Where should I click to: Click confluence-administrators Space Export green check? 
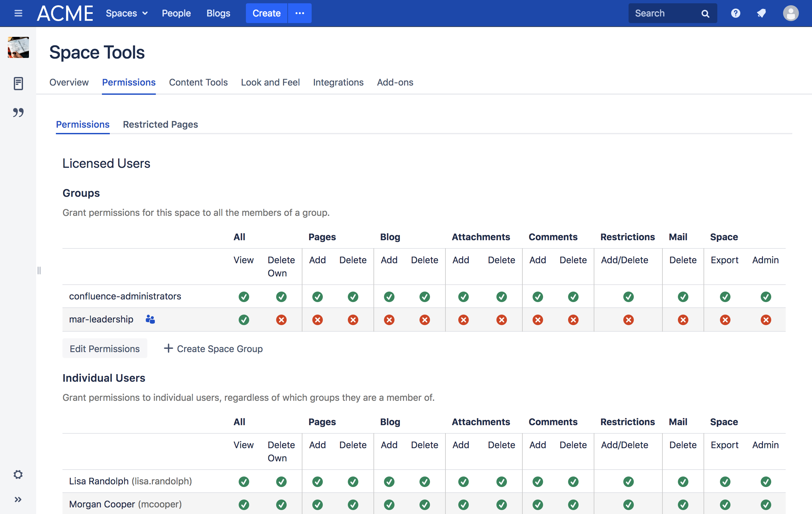pyautogui.click(x=725, y=297)
